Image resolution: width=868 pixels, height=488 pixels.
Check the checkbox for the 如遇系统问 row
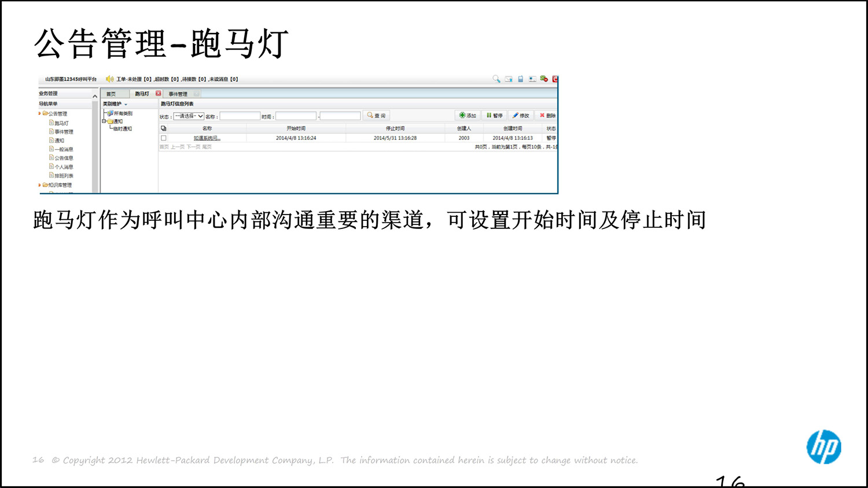coord(164,137)
